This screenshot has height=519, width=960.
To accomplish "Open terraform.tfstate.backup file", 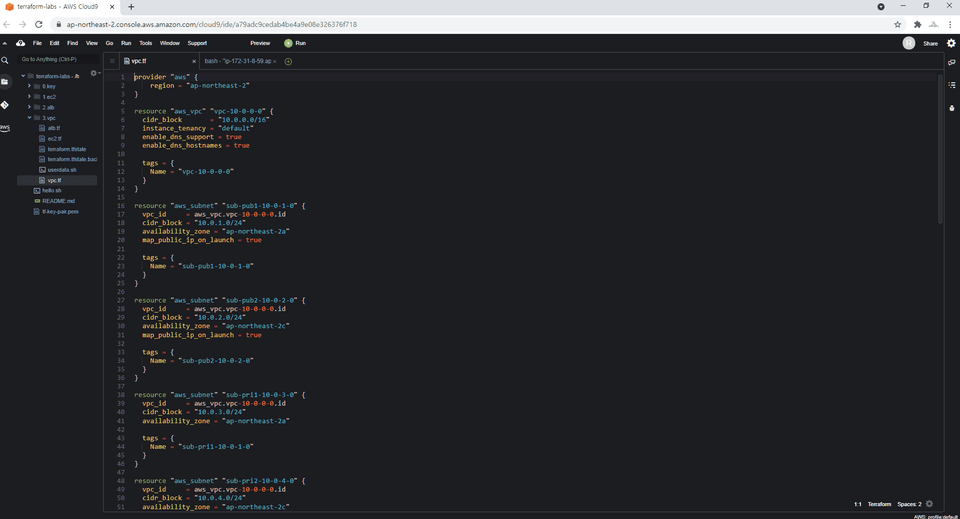I will click(x=72, y=159).
